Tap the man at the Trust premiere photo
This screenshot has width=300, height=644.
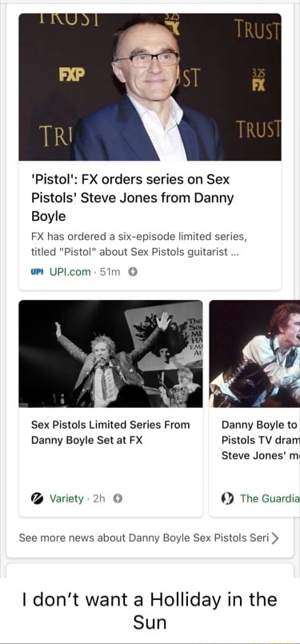150,86
